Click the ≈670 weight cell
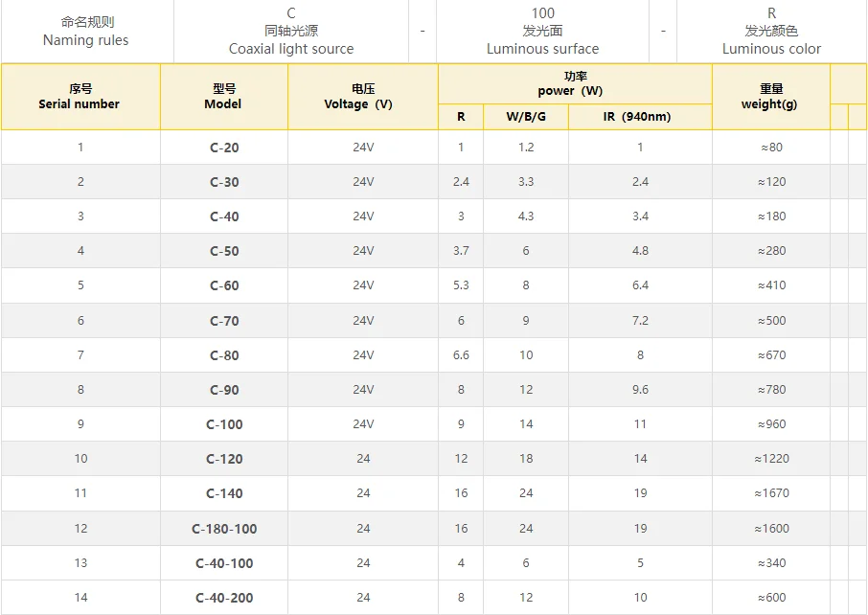Image resolution: width=868 pixels, height=615 pixels. tap(770, 355)
